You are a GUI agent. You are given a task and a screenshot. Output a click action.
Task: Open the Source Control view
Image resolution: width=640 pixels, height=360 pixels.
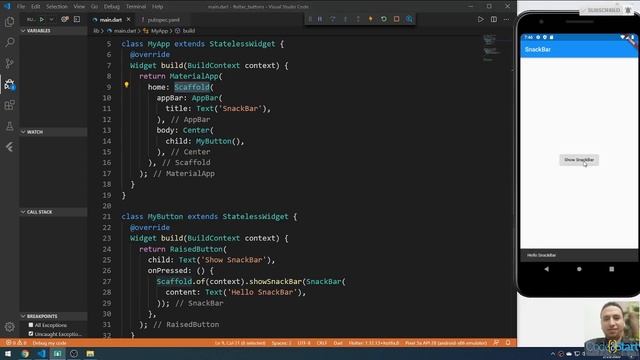tap(9, 63)
